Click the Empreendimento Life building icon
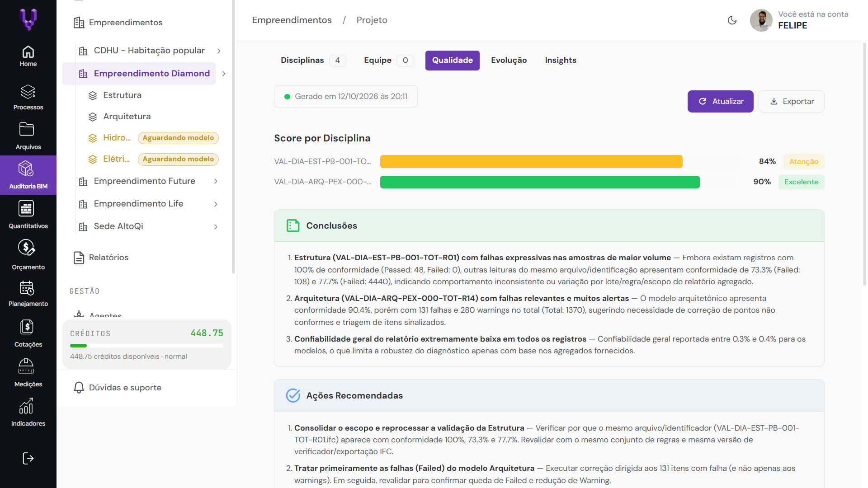The image size is (868, 488). click(x=83, y=204)
